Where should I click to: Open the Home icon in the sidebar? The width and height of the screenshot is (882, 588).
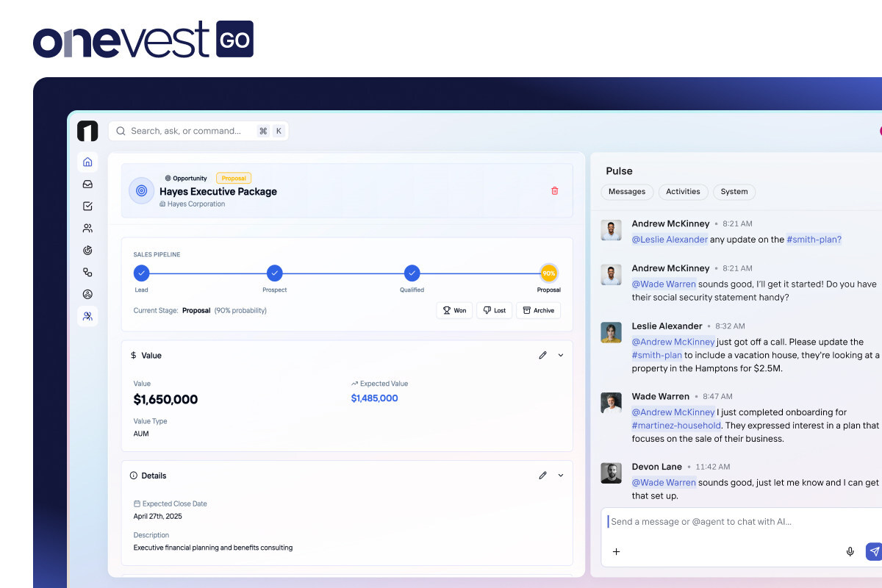click(87, 162)
